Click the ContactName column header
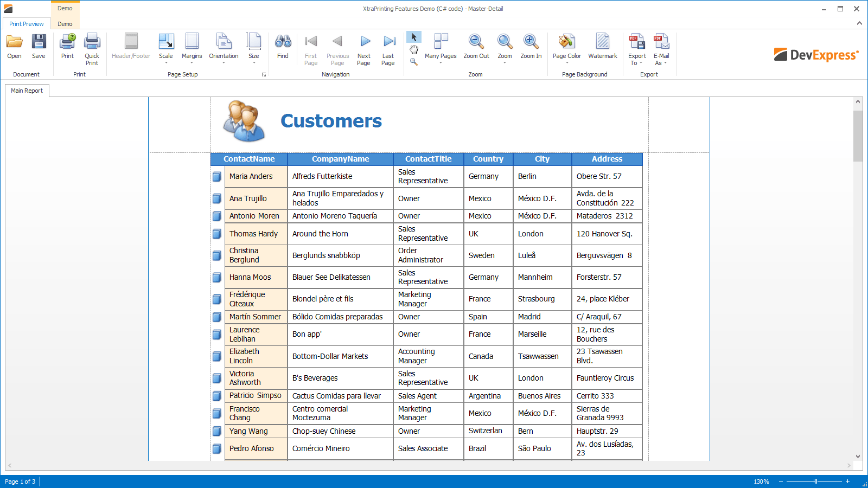Viewport: 868px width, 488px height. click(249, 159)
